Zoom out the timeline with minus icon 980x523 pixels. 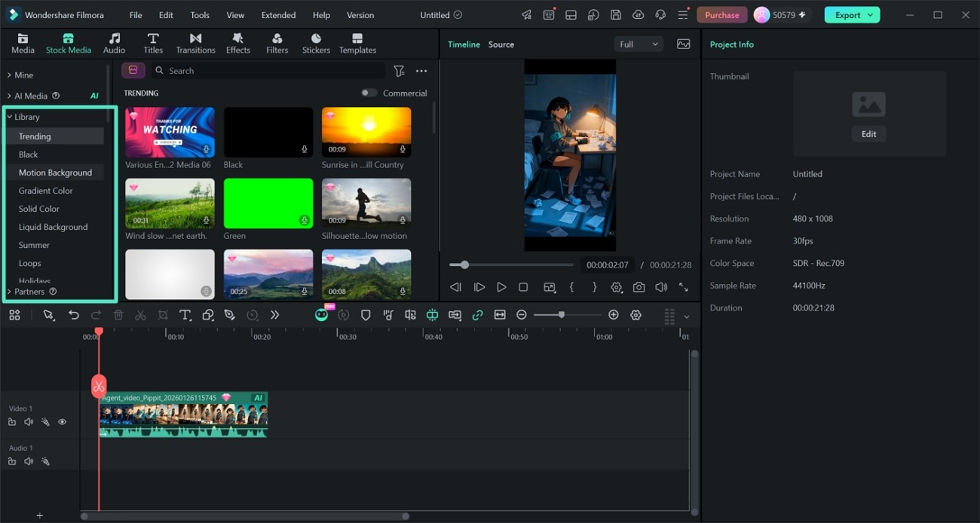[x=522, y=315]
